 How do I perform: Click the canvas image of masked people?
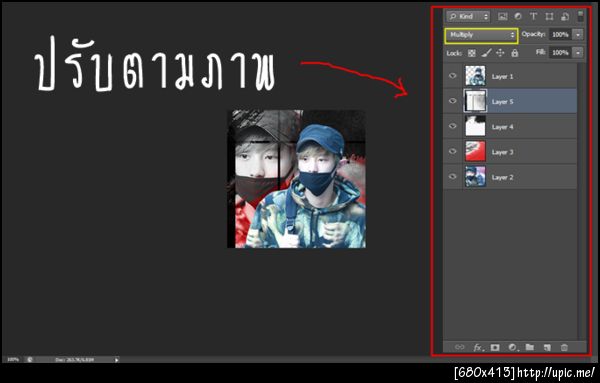tap(297, 179)
